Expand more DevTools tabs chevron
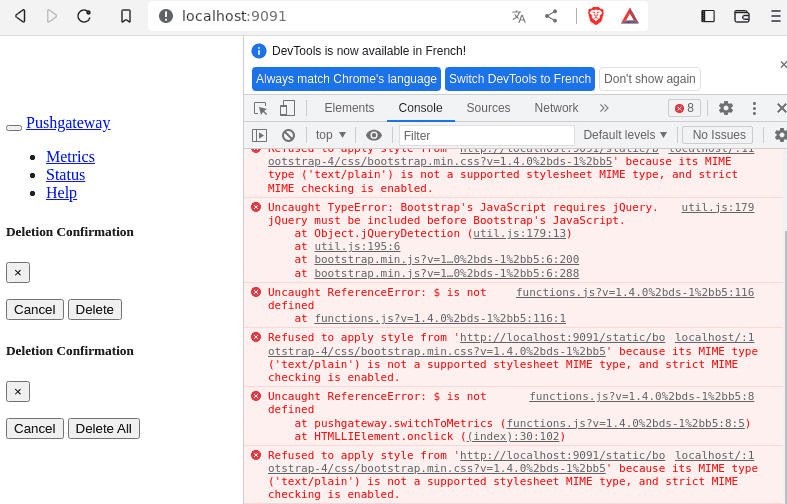 (x=604, y=108)
